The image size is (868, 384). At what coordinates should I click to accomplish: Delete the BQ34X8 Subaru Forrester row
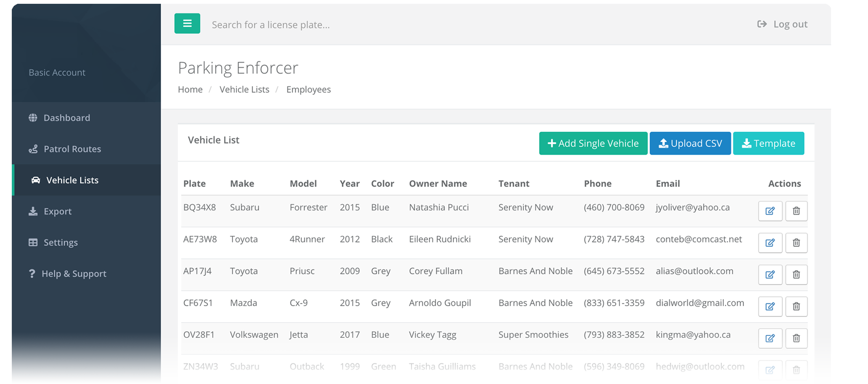pyautogui.click(x=796, y=211)
